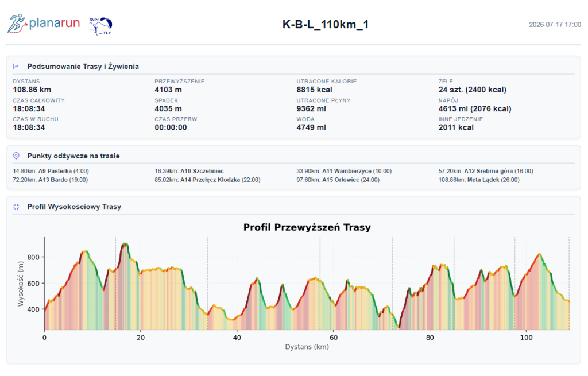Click the chart title Profil Przewyższeń Trasy
This screenshot has width=588, height=376.
pyautogui.click(x=307, y=227)
